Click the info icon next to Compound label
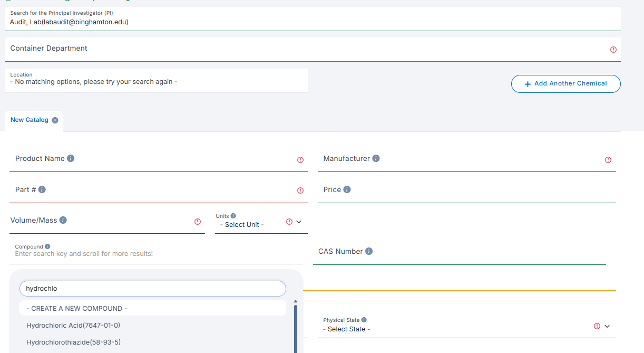The width and height of the screenshot is (644, 353). [x=47, y=246]
